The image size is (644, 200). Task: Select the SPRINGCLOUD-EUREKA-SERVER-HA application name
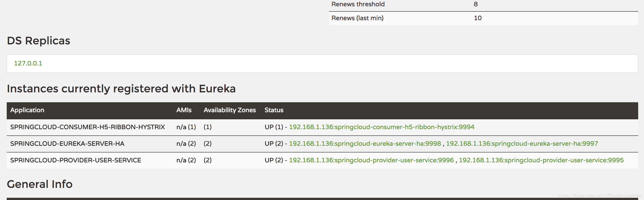[x=67, y=144]
